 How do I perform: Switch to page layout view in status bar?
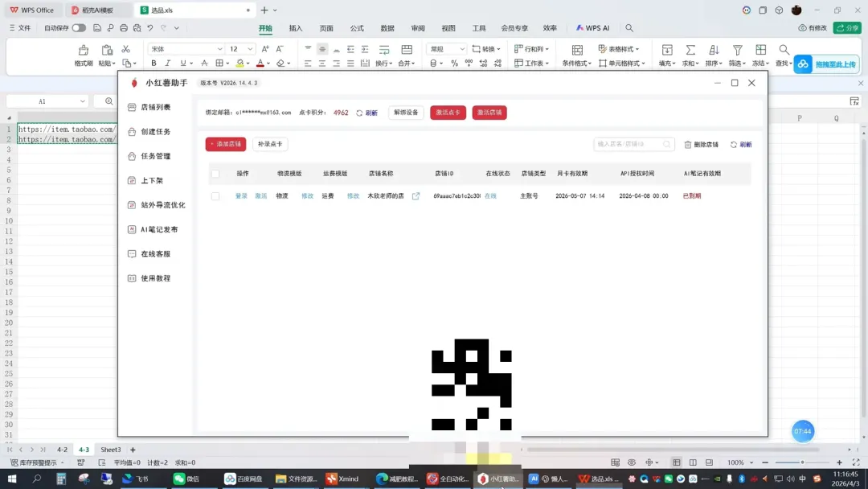[693, 462]
